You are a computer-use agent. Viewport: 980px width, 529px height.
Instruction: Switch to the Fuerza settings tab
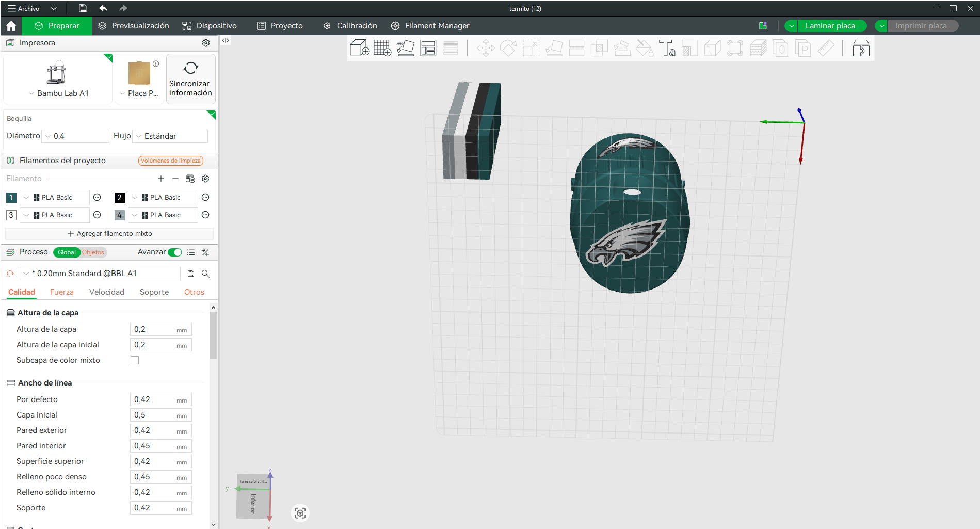62,292
